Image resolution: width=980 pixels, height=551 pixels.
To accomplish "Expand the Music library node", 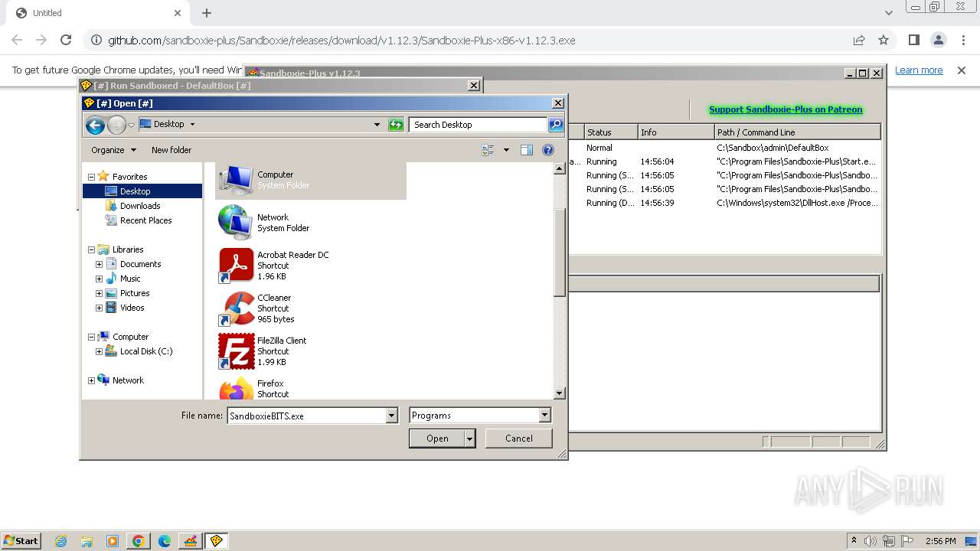I will point(99,279).
